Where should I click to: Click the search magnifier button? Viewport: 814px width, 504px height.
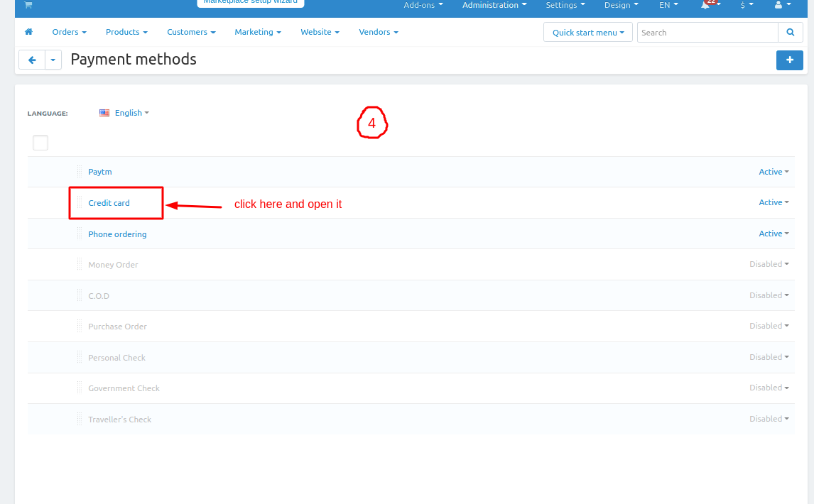click(790, 32)
